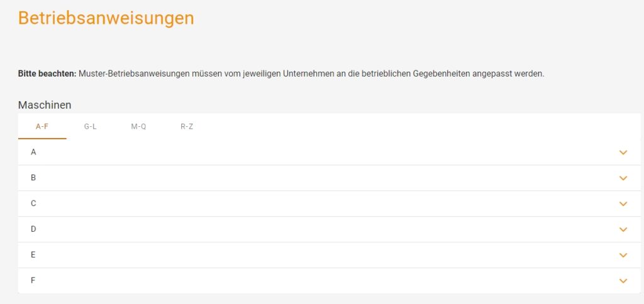Click the bold 'Bitte beachten:' label
The image size is (644, 304).
coord(47,74)
